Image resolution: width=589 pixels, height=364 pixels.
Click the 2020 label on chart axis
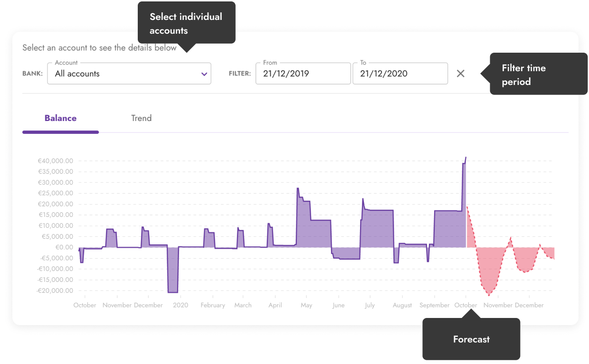[180, 305]
